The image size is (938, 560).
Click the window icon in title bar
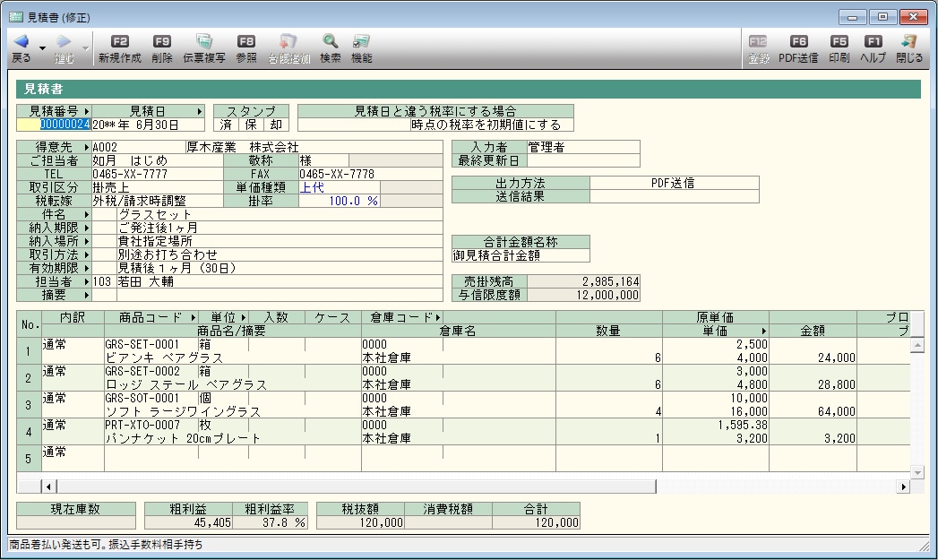(x=16, y=17)
